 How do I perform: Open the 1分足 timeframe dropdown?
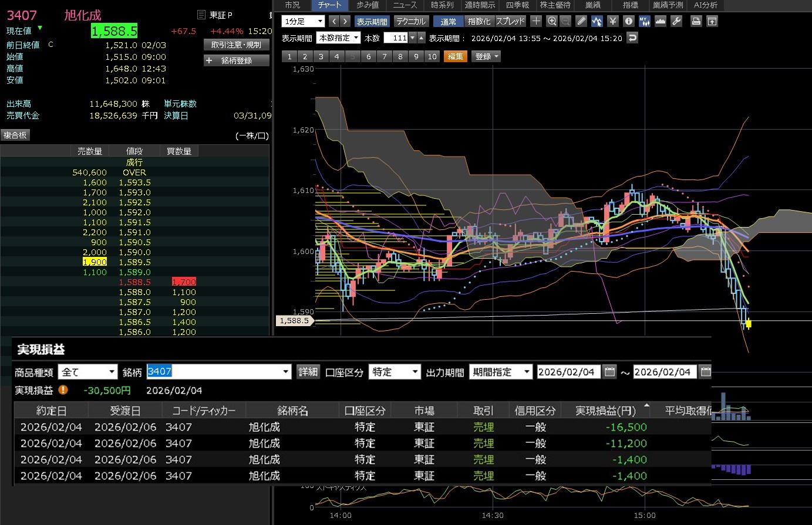click(x=304, y=21)
